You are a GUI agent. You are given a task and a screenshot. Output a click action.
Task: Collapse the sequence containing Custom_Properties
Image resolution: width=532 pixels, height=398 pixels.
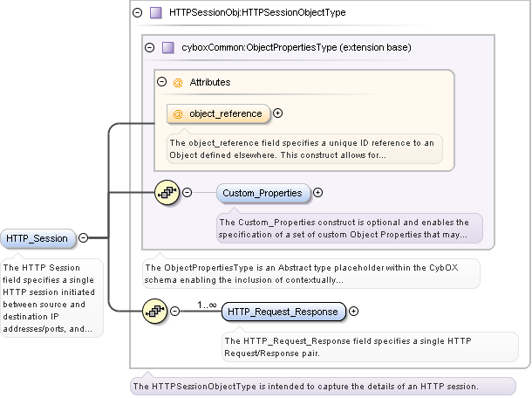(x=188, y=193)
